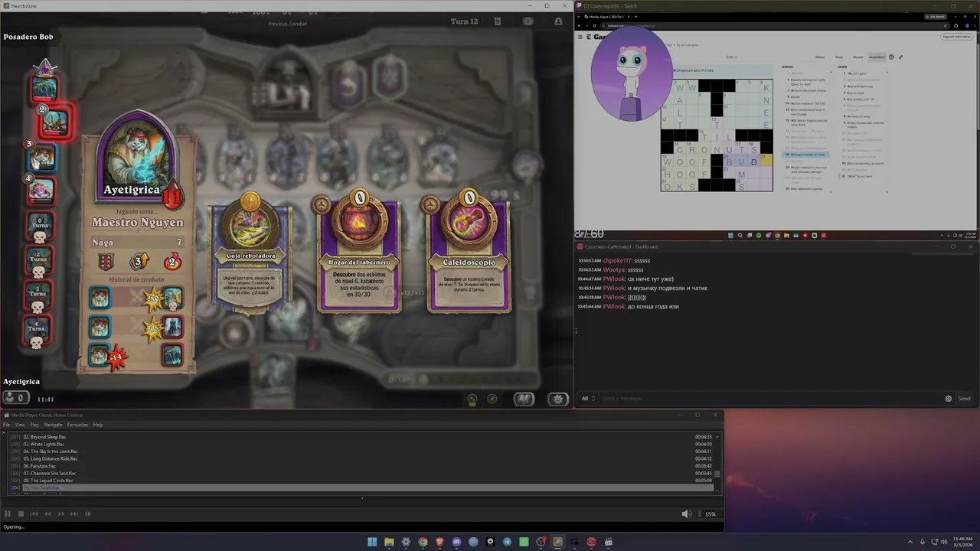Open the Navigate menu in Media Player
This screenshot has width=980, height=551.
click(x=53, y=425)
